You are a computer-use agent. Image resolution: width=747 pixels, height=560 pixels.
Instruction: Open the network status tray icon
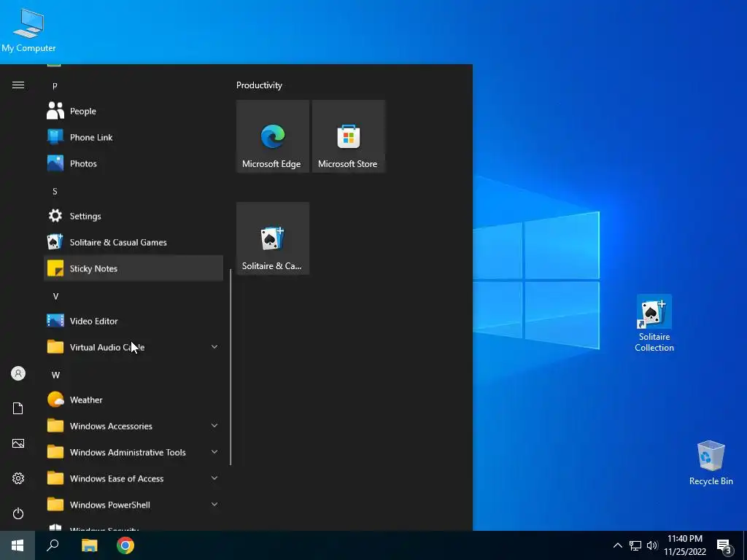coord(635,545)
